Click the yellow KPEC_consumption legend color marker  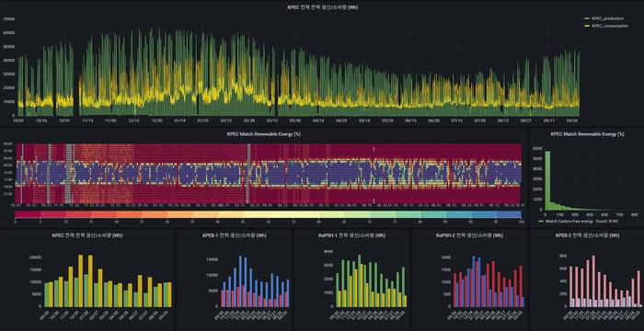[x=587, y=27]
